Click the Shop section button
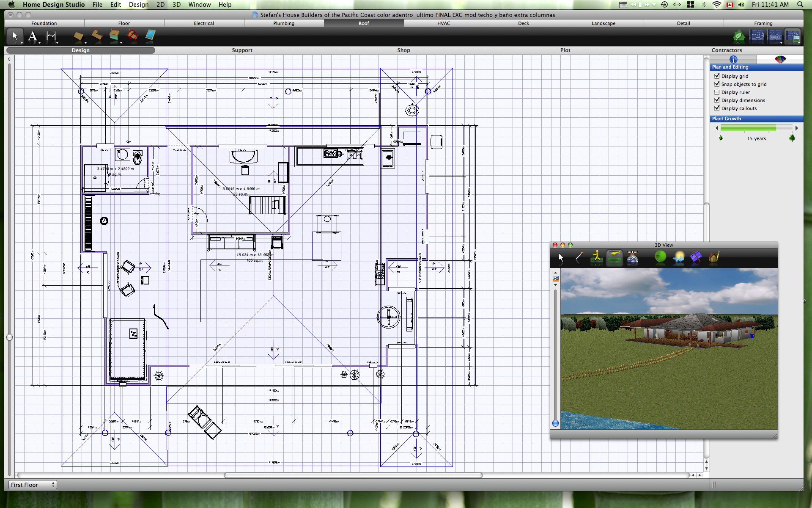The image size is (812, 508). [x=403, y=50]
